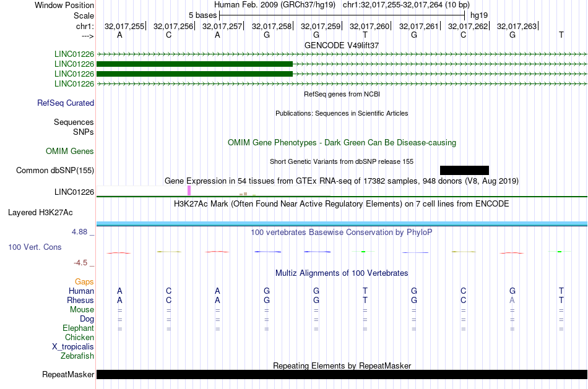The height and width of the screenshot is (389, 588).
Task: Click the faded A mismatch in Rhesus row
Action: (512, 300)
